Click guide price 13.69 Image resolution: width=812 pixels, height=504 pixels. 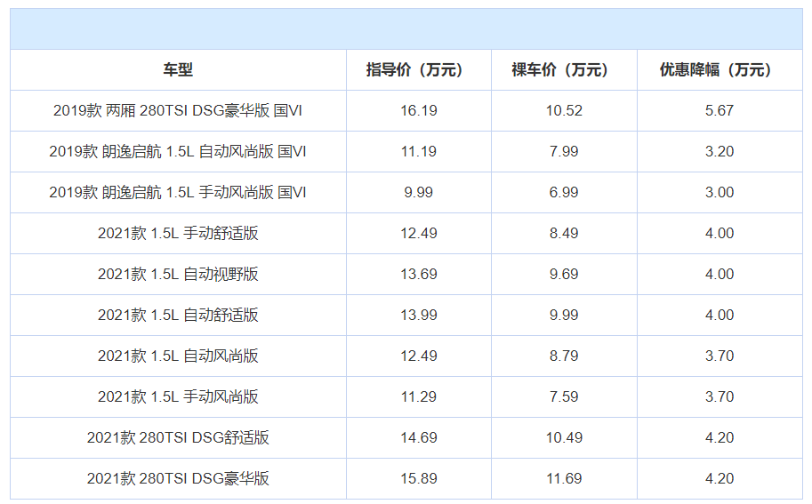click(418, 275)
